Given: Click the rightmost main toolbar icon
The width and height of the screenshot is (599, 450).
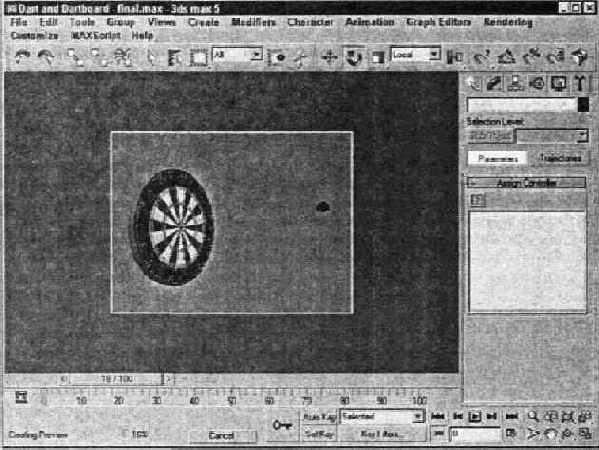Looking at the screenshot, I should point(580,57).
